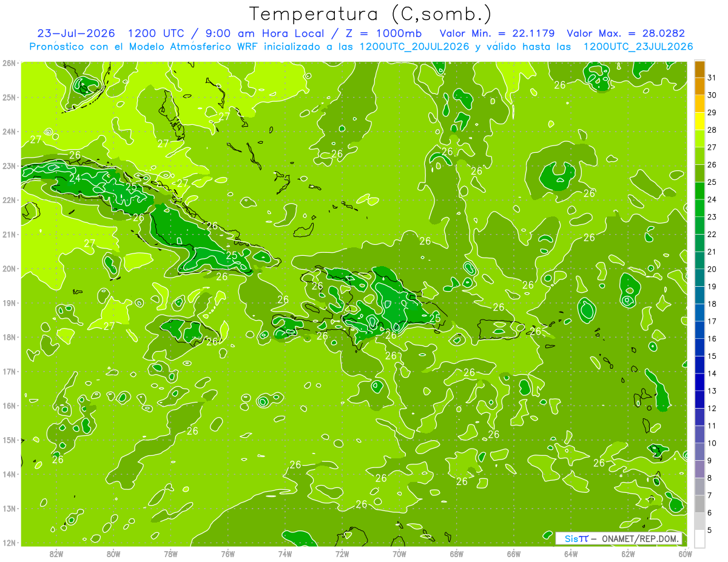The height and width of the screenshot is (562, 728).
Task: Click the "15N" latitude axis label
Action: click(x=9, y=440)
